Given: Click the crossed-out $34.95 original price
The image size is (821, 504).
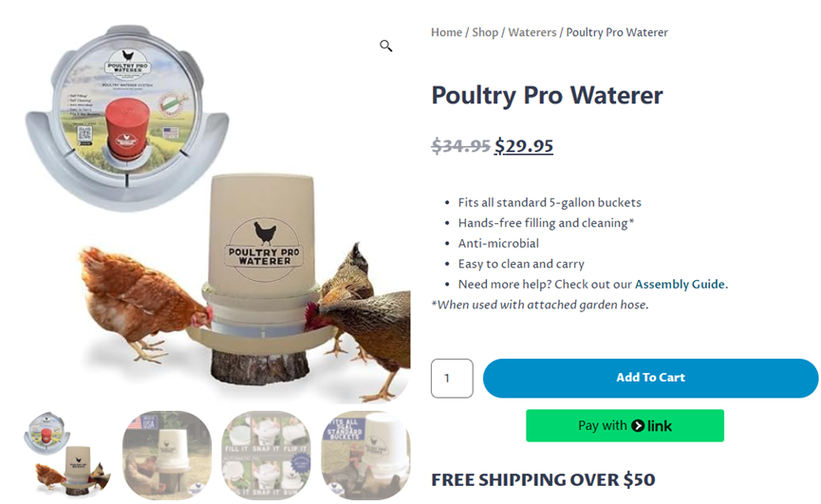Looking at the screenshot, I should pyautogui.click(x=460, y=145).
